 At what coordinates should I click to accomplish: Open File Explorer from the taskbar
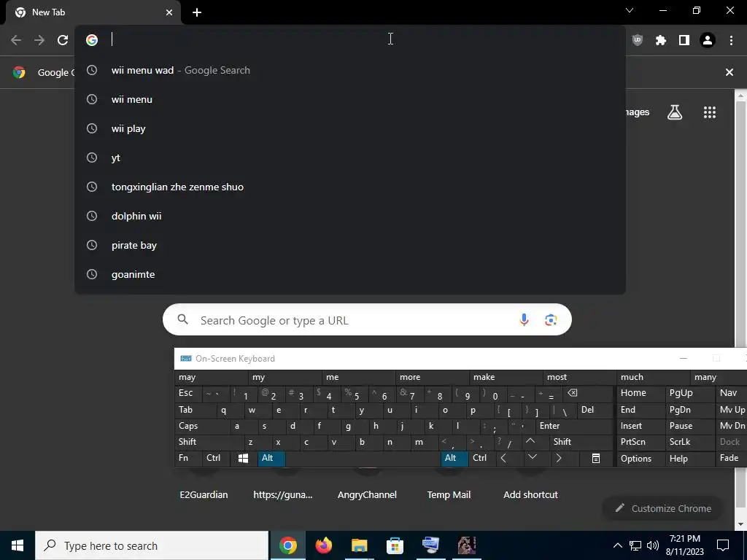[359, 545]
